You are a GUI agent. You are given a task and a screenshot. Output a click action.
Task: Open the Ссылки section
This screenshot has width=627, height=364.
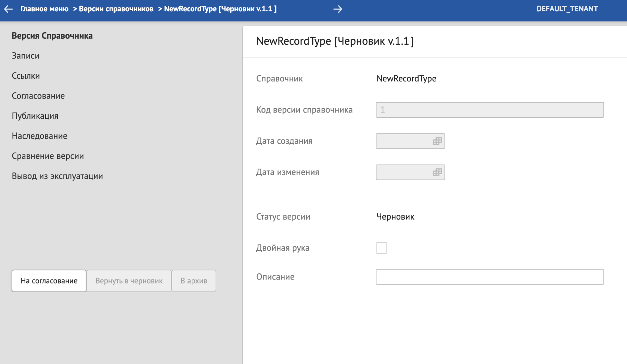point(26,76)
